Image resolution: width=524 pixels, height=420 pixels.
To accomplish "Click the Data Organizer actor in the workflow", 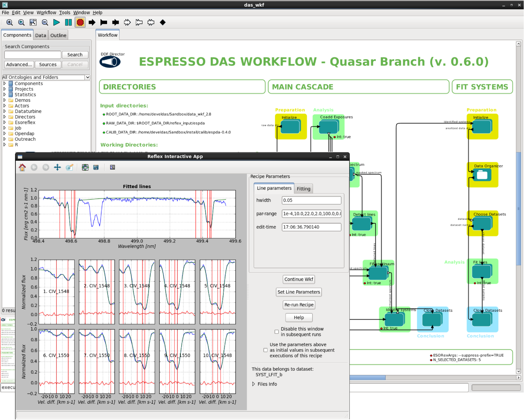I will (x=482, y=175).
